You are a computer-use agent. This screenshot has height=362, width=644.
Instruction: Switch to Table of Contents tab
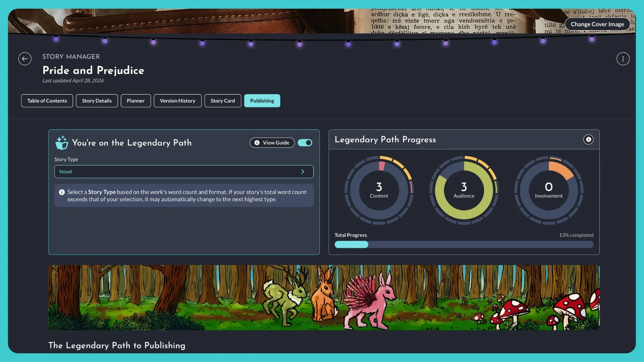pos(47,101)
